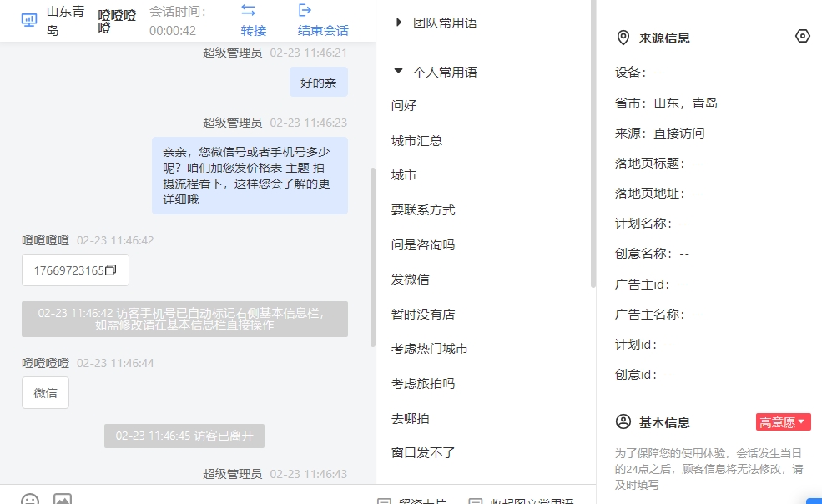Click the 创意id info row
822x504 pixels.
tap(645, 375)
